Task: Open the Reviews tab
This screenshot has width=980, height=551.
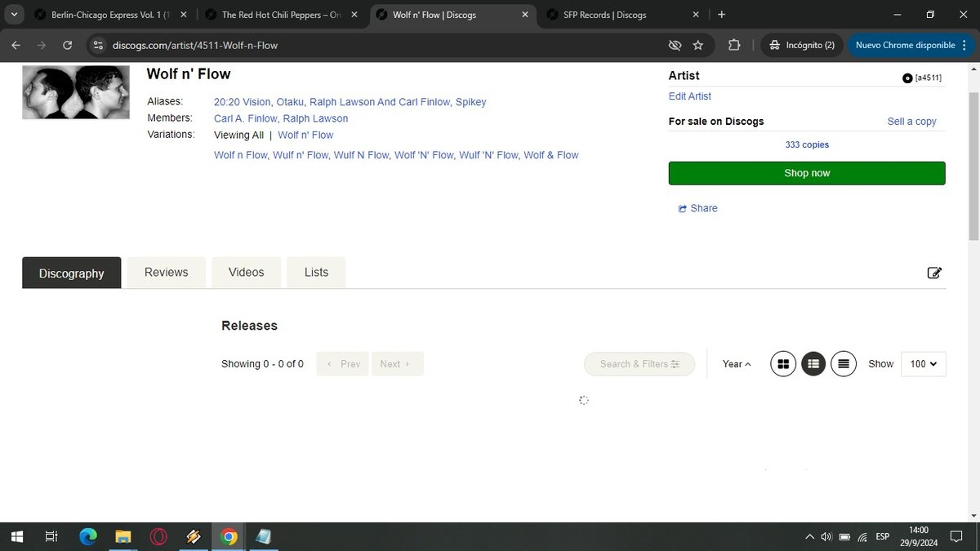Action: (167, 273)
